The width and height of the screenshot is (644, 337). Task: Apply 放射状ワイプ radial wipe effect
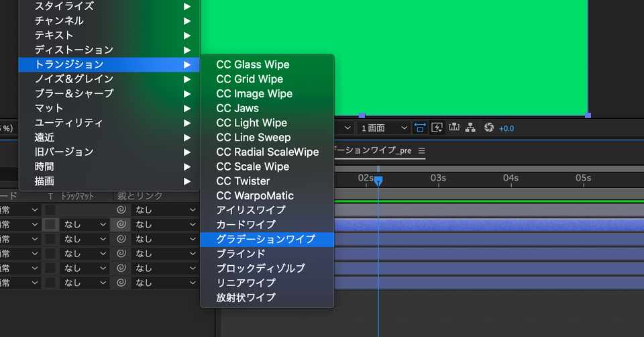[x=268, y=297]
